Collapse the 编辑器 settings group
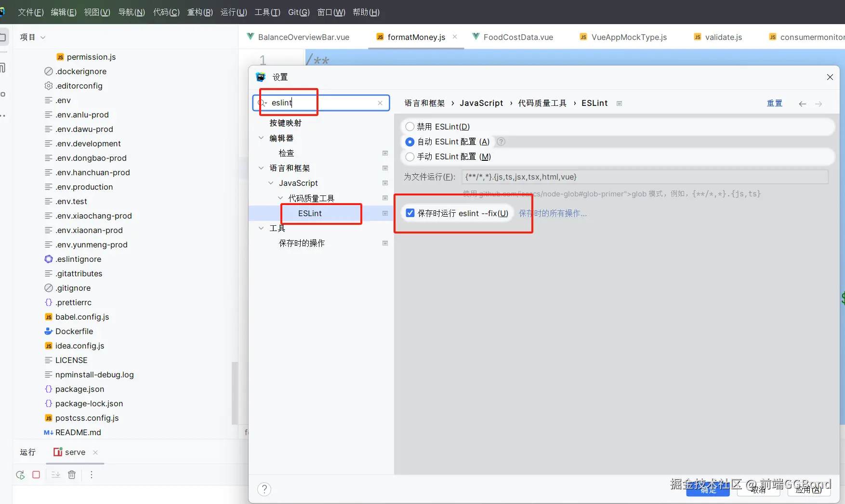Viewport: 845px width, 504px height. click(x=261, y=138)
